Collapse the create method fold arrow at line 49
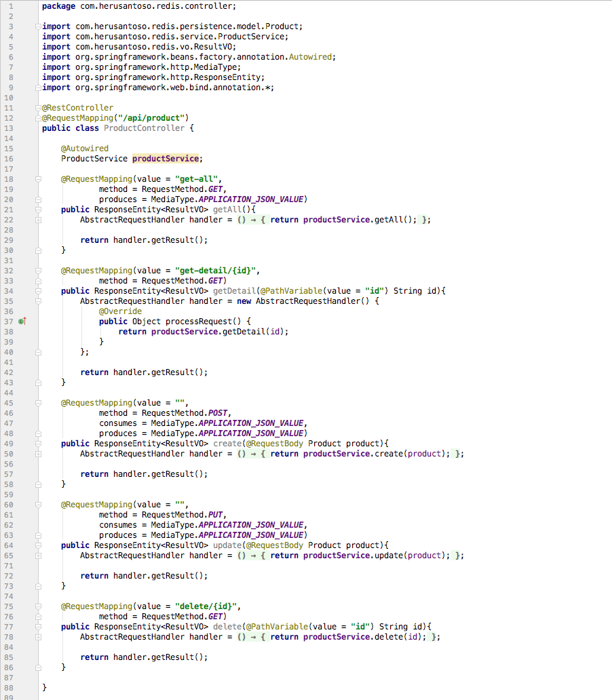The height and width of the screenshot is (700, 612). point(39,443)
